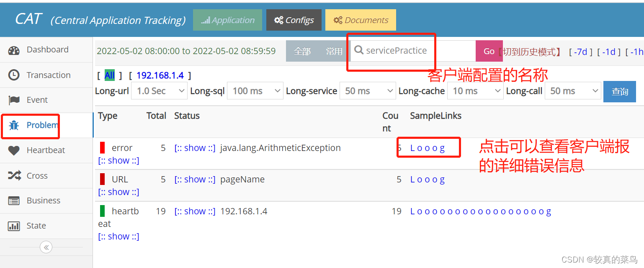Open the State bar chart icon
644x268 pixels.
14,226
